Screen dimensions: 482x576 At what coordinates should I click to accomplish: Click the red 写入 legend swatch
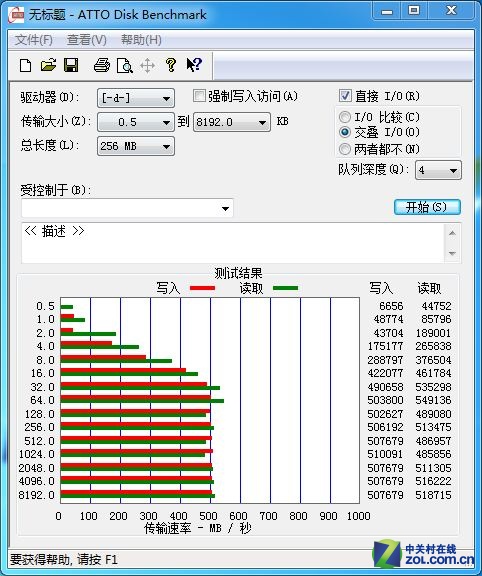coord(202,288)
